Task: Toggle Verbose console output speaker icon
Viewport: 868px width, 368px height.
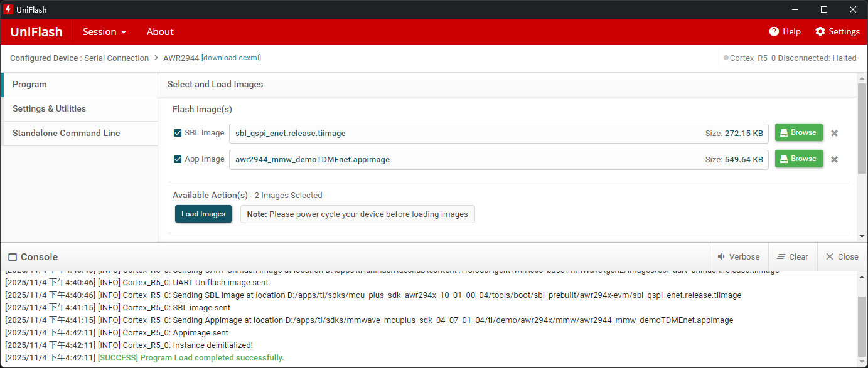Action: coord(721,257)
